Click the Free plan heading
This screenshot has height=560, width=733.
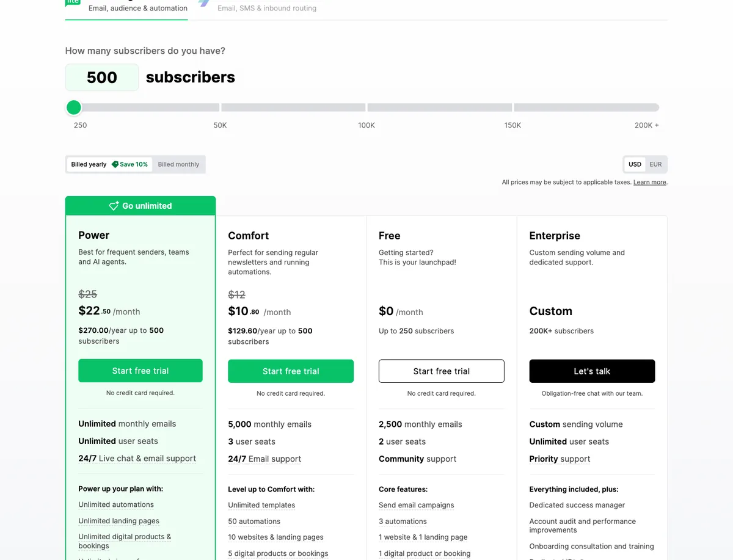[390, 236]
